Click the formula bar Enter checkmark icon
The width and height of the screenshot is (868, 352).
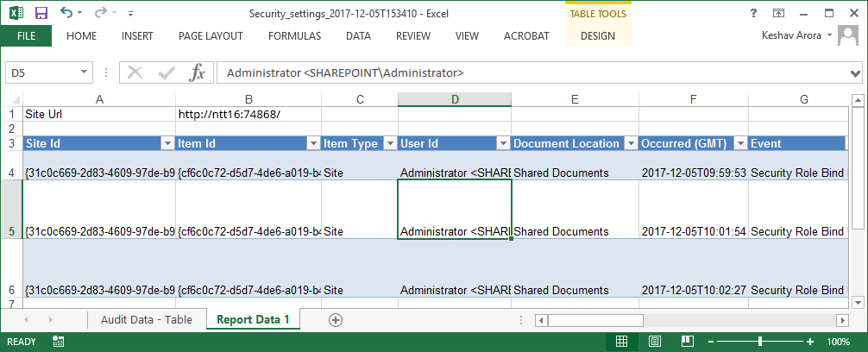click(166, 72)
